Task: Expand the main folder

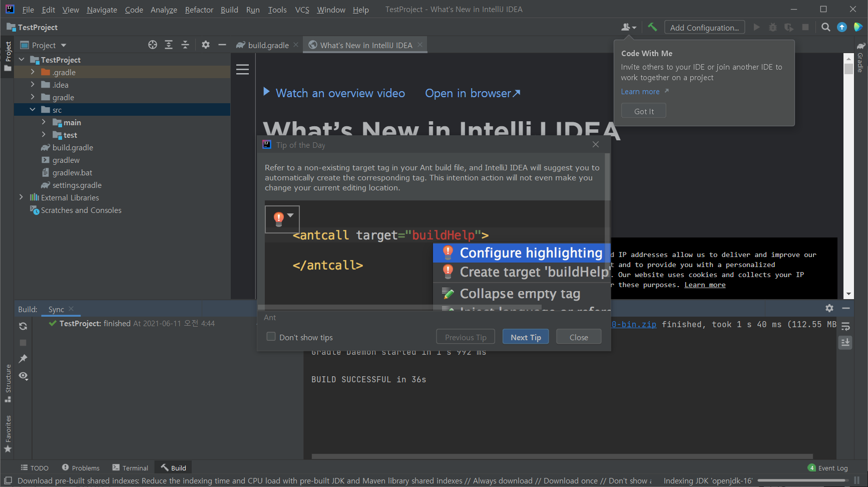Action: point(44,122)
